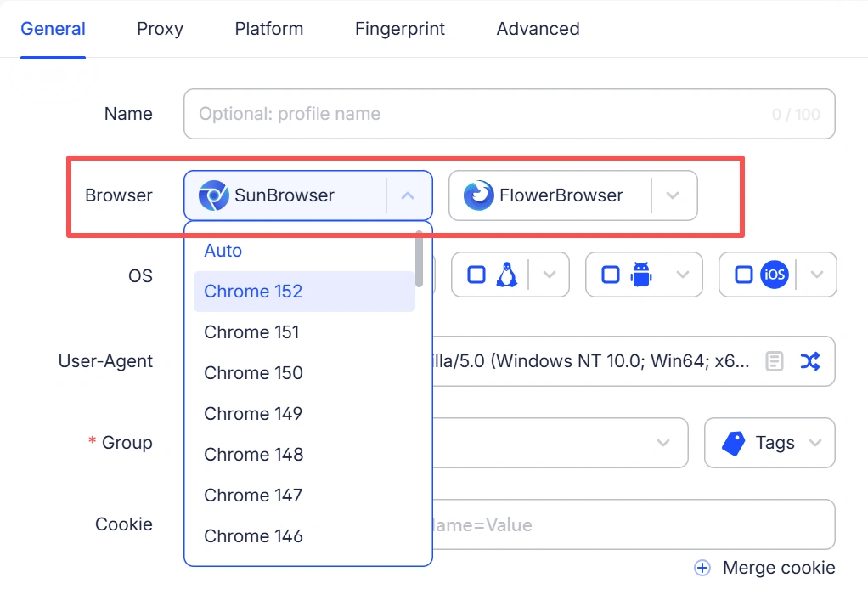Open the Platform tab

coord(269,29)
